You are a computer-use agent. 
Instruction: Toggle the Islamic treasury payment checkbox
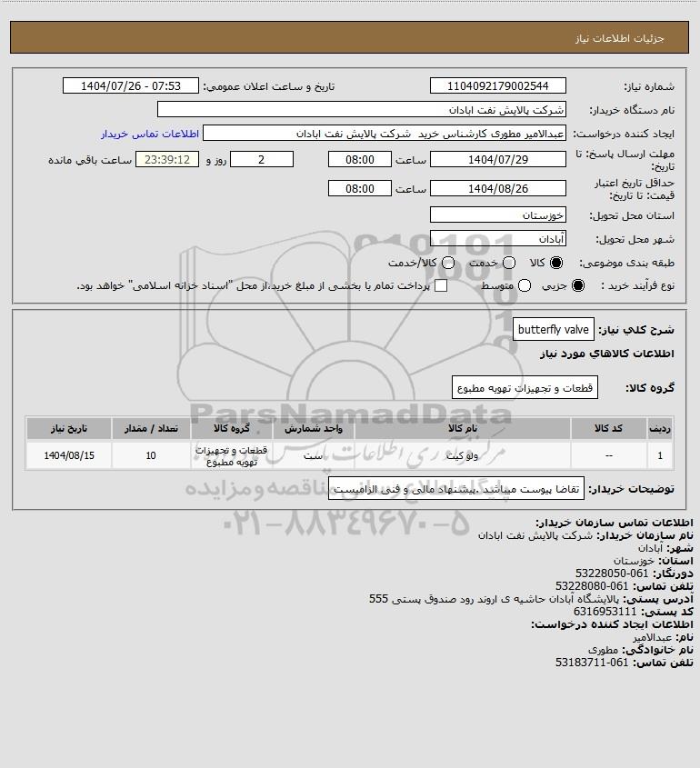pyautogui.click(x=441, y=285)
